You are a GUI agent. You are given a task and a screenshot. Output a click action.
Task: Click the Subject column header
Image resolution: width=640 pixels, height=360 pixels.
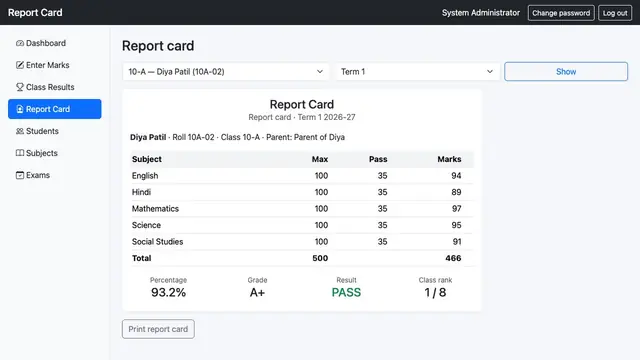click(x=147, y=159)
